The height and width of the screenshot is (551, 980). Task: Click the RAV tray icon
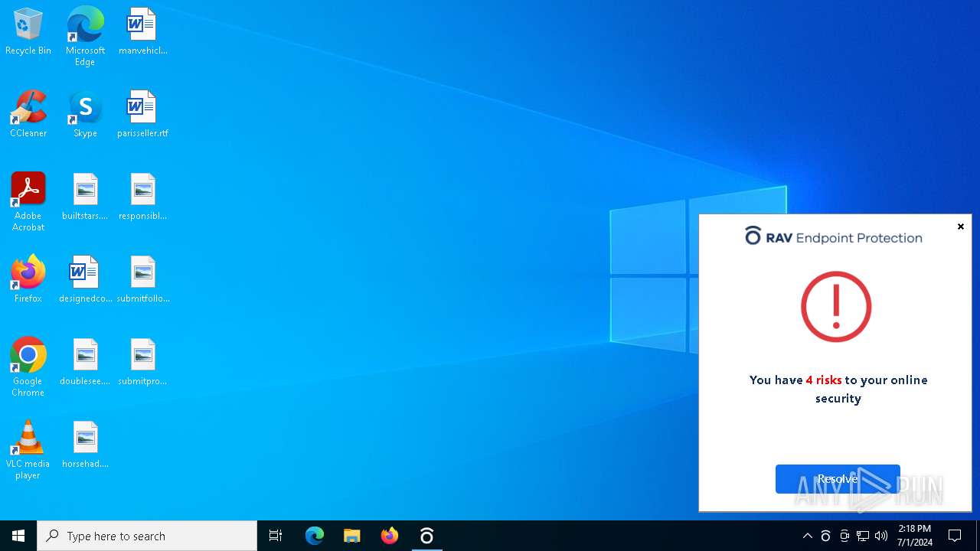pos(825,536)
